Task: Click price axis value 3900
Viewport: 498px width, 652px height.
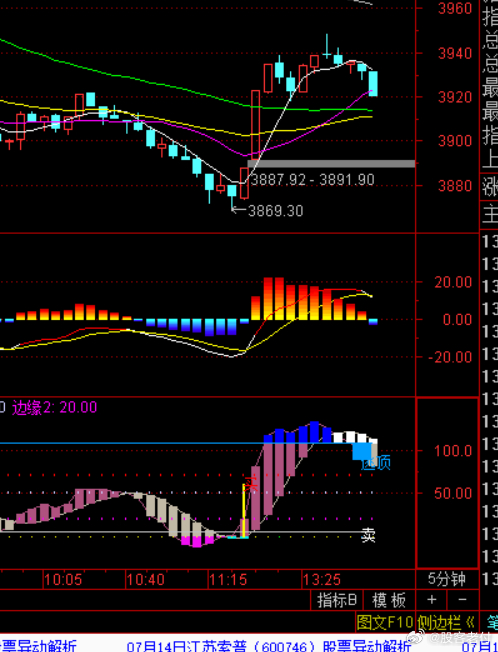Action: pyautogui.click(x=455, y=141)
